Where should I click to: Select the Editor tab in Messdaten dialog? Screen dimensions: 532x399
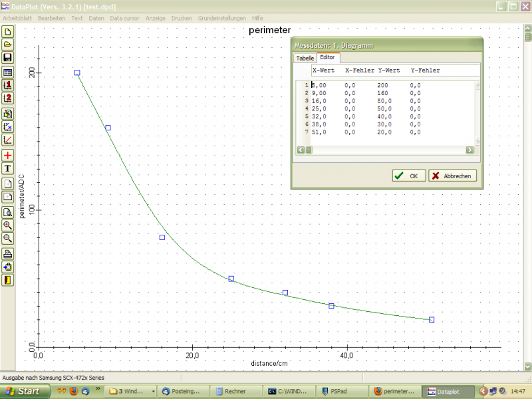click(x=327, y=57)
